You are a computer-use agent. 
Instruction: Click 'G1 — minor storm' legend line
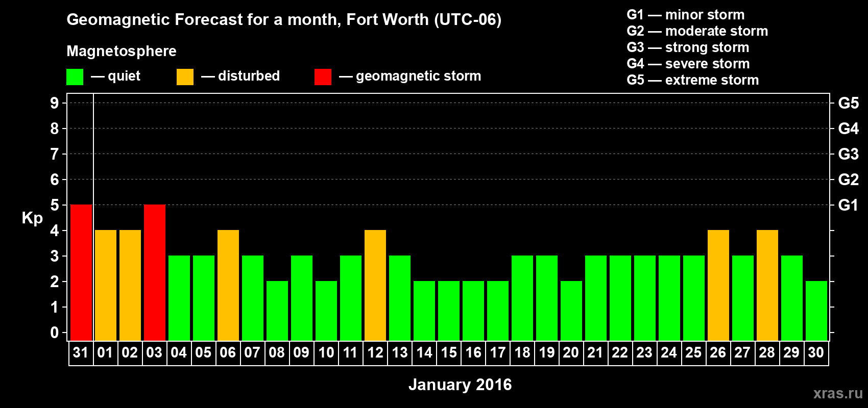click(686, 15)
